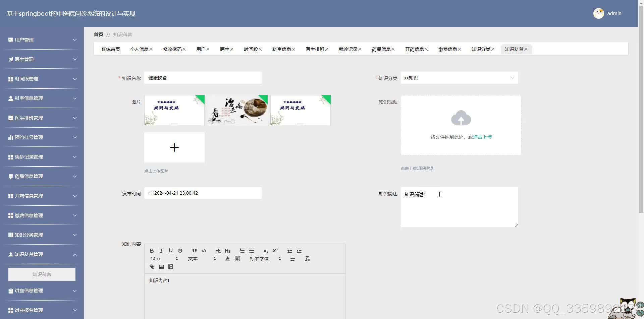This screenshot has width=644, height=319.
Task: Switch to the 系统首页 tab
Action: (111, 49)
